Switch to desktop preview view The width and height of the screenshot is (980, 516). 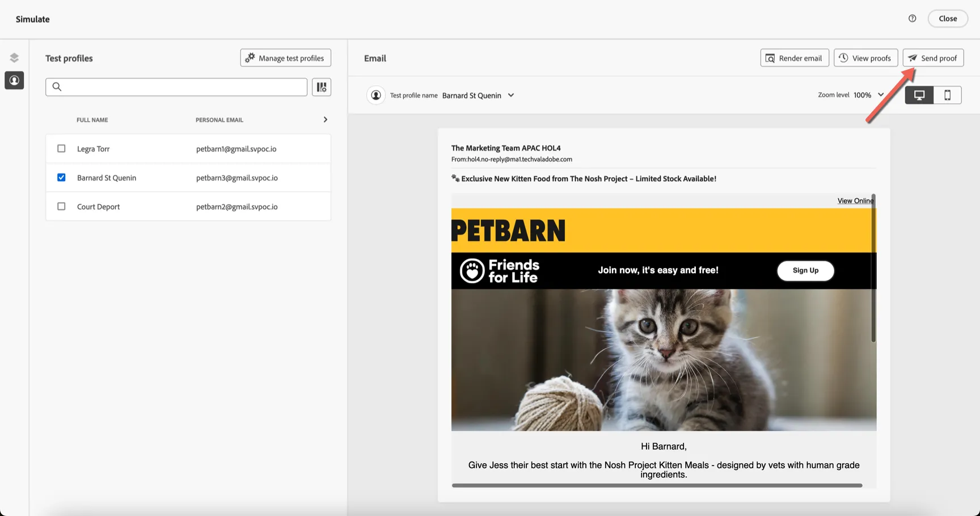click(x=919, y=95)
